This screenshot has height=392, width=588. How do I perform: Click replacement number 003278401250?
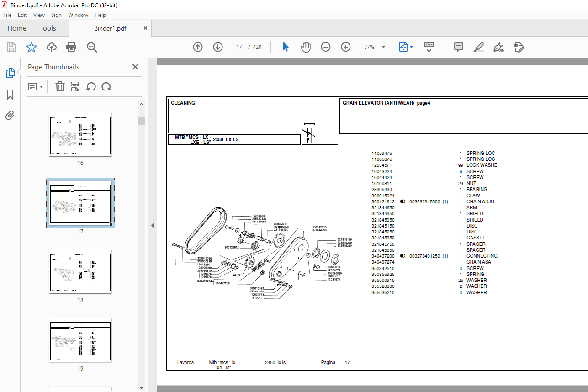[x=424, y=256]
